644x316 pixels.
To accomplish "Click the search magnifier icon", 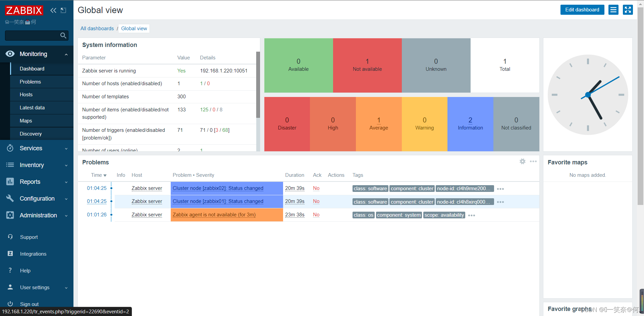I will pyautogui.click(x=63, y=36).
